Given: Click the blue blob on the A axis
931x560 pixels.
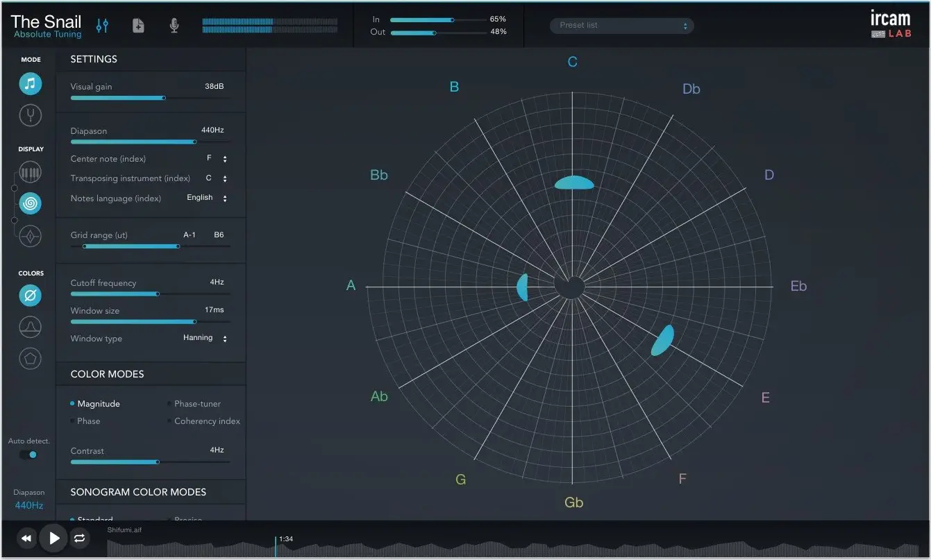Looking at the screenshot, I should tap(523, 287).
